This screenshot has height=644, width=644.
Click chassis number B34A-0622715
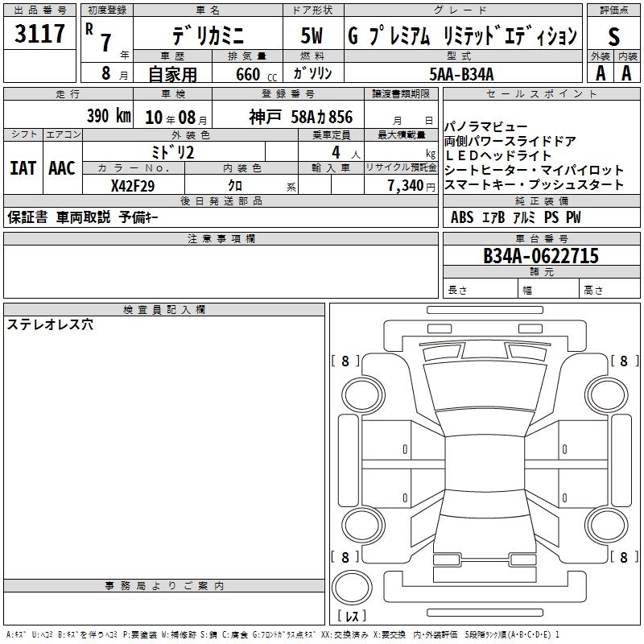pyautogui.click(x=540, y=256)
